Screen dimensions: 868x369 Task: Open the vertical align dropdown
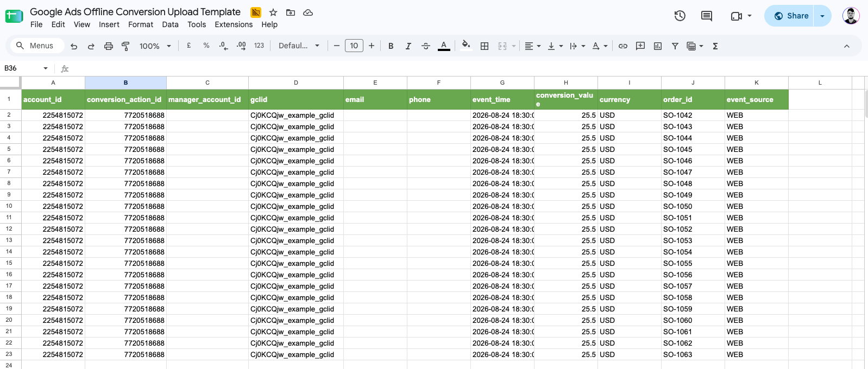(x=555, y=46)
